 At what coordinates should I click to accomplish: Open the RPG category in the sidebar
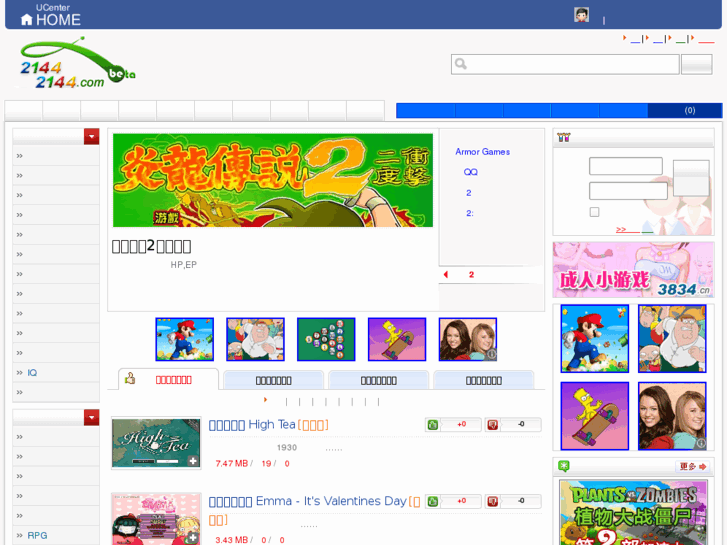pos(37,535)
